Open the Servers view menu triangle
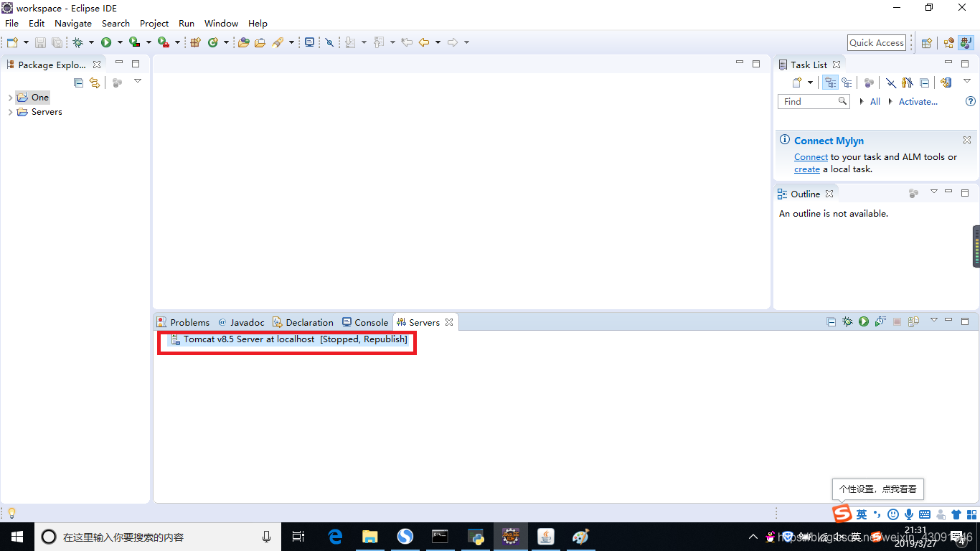The width and height of the screenshot is (980, 551). click(x=933, y=320)
